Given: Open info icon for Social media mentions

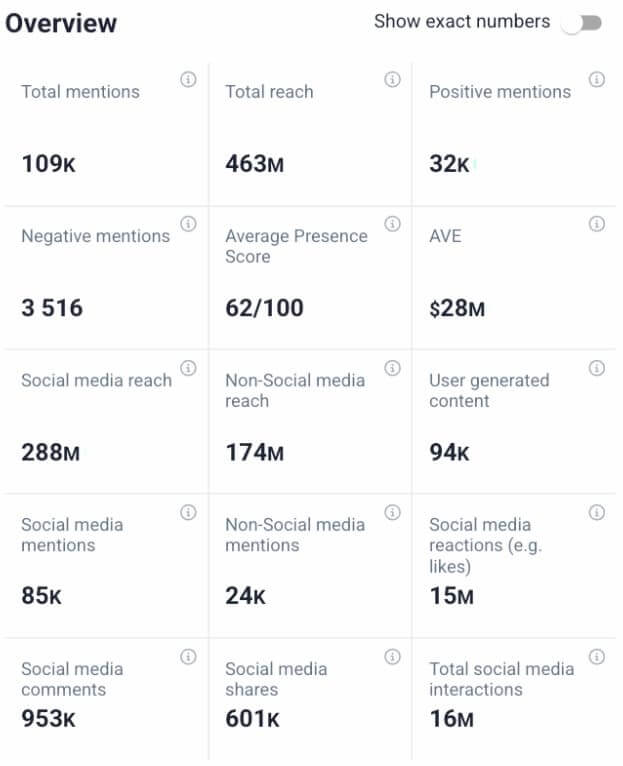Looking at the screenshot, I should pos(188,513).
